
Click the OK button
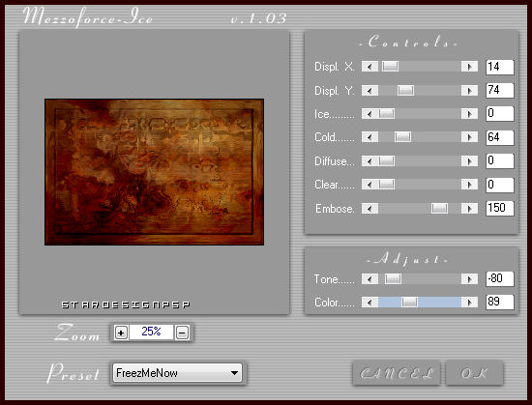[x=474, y=373]
